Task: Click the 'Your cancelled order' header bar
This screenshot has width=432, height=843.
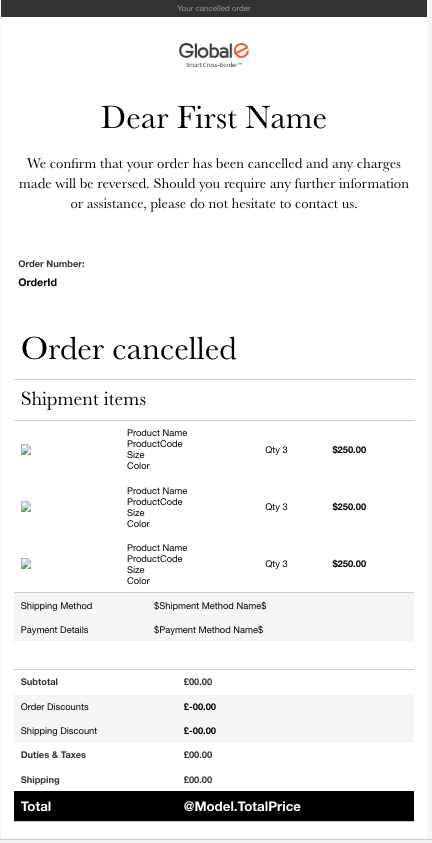Action: 214,8
